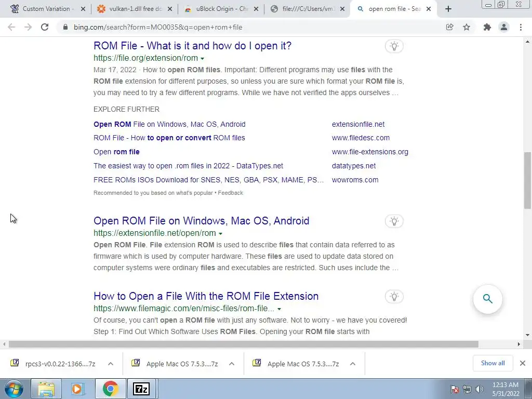
Task: Close the Custom Variation tab
Action: (83, 9)
